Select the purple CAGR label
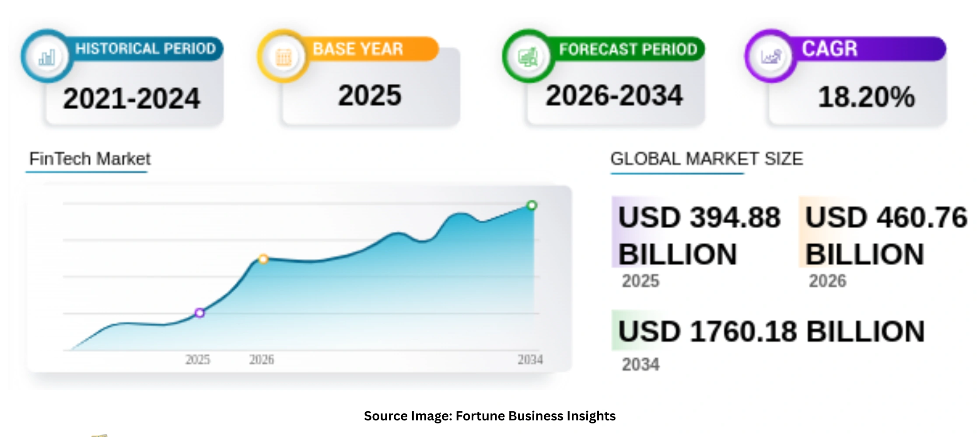This screenshot has width=980, height=437. (x=829, y=49)
